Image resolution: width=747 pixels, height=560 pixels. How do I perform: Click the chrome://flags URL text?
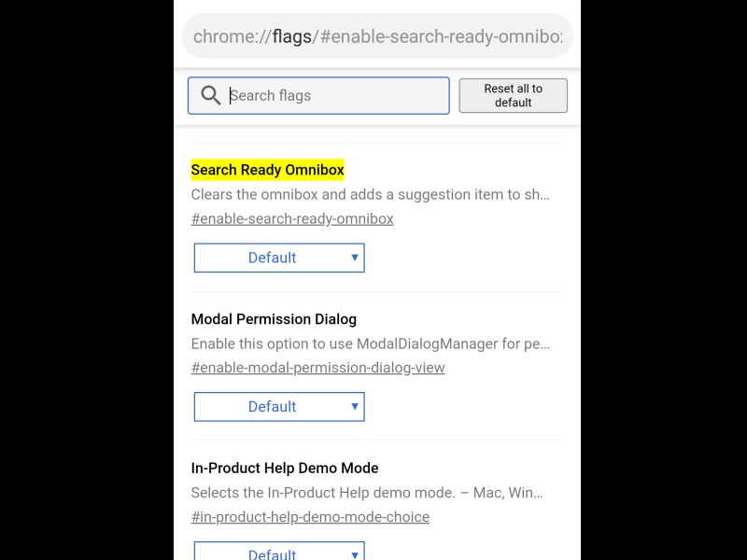click(376, 36)
